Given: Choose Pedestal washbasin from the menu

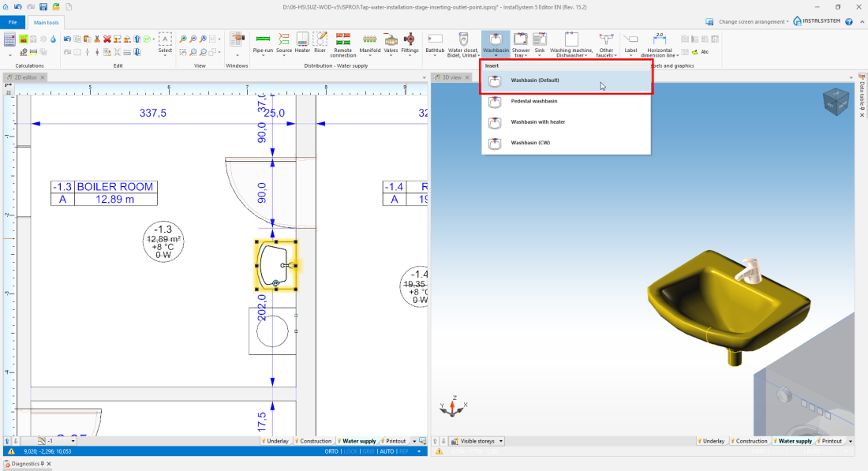Looking at the screenshot, I should pyautogui.click(x=533, y=101).
